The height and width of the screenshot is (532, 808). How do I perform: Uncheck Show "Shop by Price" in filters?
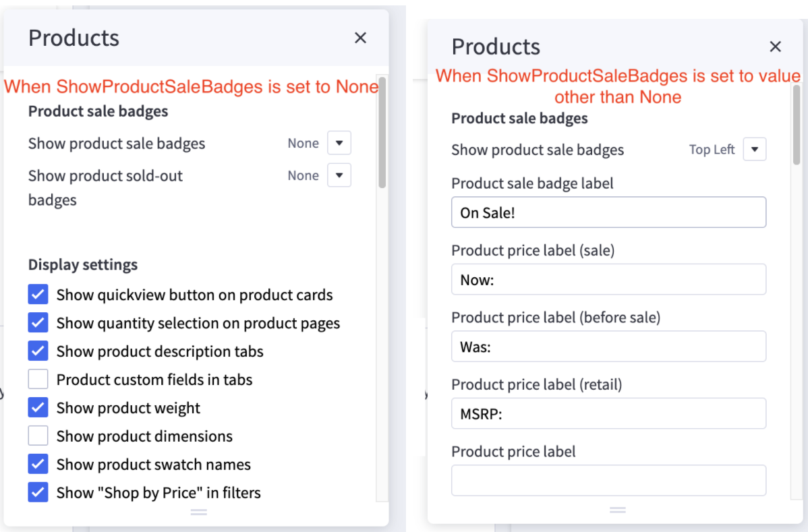coord(38,492)
